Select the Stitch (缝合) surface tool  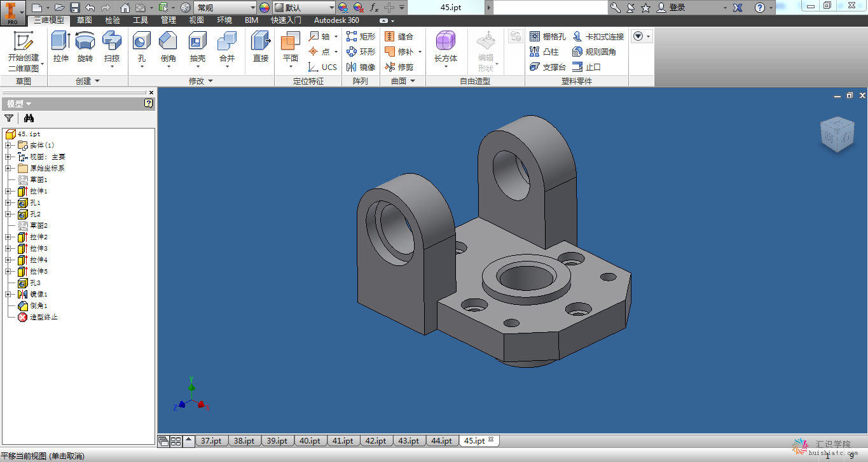(x=399, y=36)
